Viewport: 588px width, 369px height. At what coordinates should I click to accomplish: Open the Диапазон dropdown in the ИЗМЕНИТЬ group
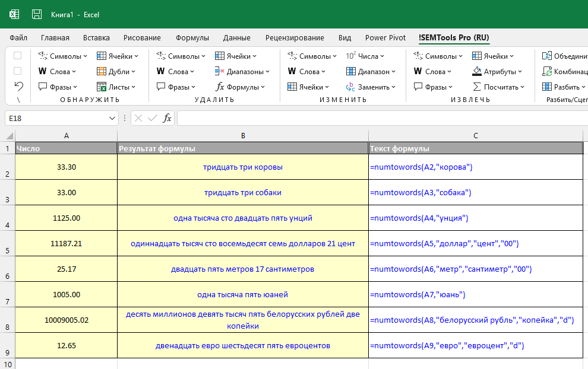coord(371,72)
